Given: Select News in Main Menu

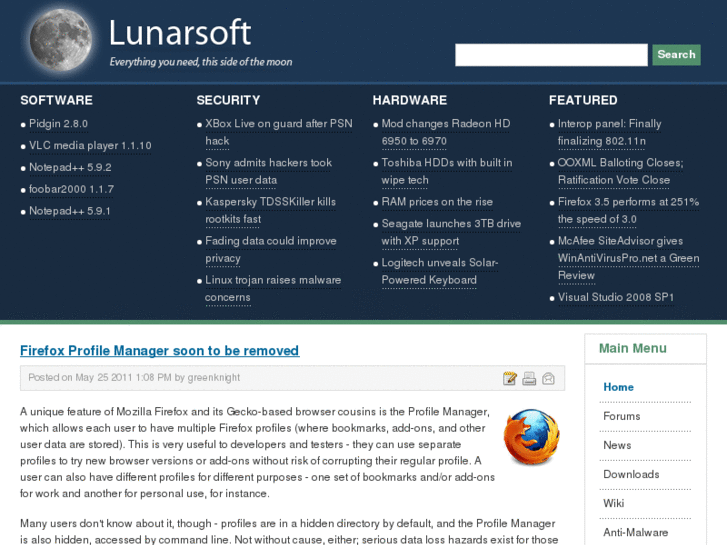Looking at the screenshot, I should 617,445.
